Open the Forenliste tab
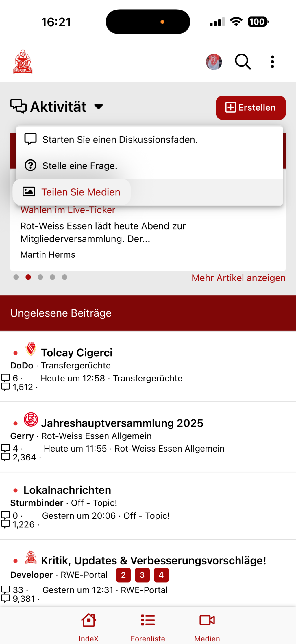 point(148,626)
